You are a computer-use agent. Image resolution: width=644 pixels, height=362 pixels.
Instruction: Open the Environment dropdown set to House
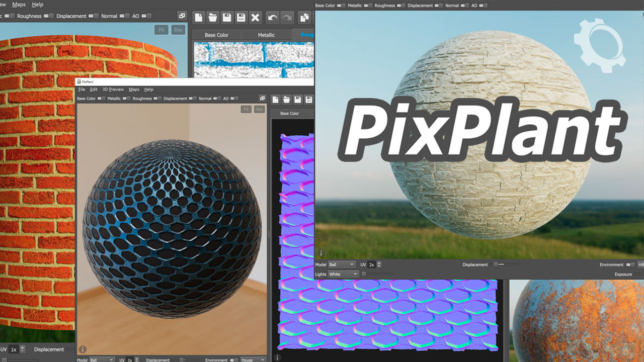click(x=253, y=359)
